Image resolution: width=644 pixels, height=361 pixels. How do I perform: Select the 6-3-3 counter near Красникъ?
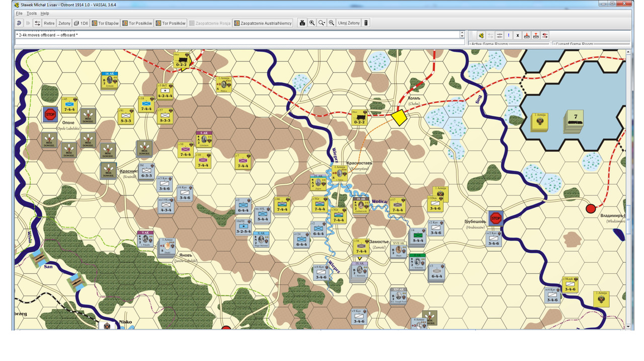pyautogui.click(x=146, y=172)
